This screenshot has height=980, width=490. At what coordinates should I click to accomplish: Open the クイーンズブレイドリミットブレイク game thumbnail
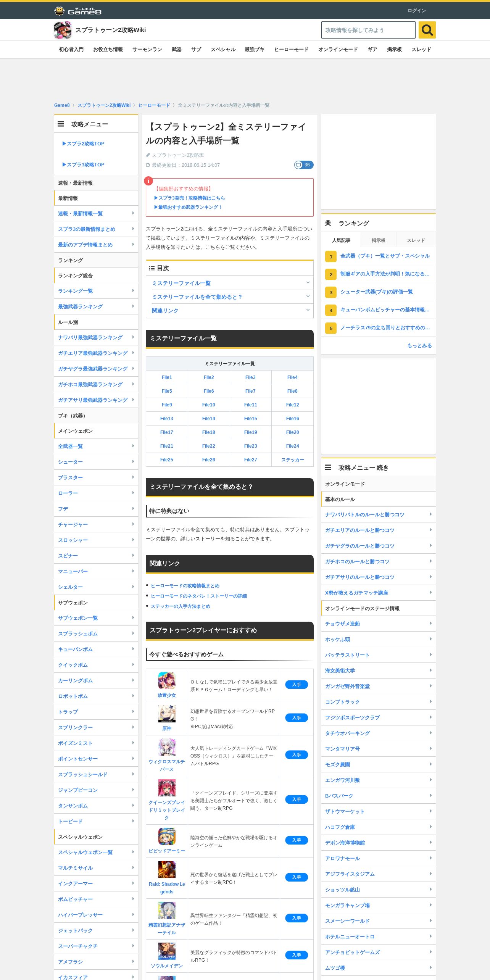click(167, 788)
